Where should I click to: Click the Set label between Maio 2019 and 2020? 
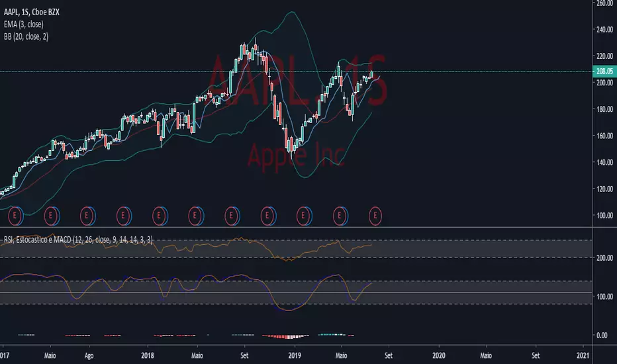[389, 356]
